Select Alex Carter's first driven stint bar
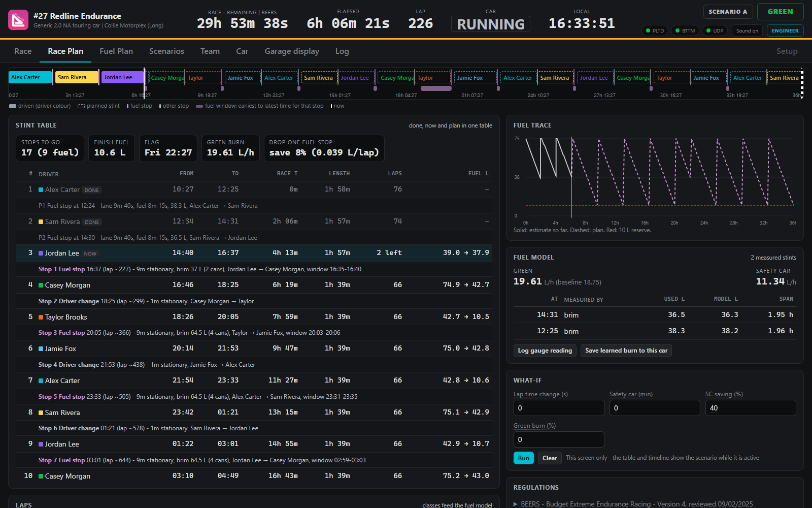Screen dimensions: 812x508 [30, 77]
